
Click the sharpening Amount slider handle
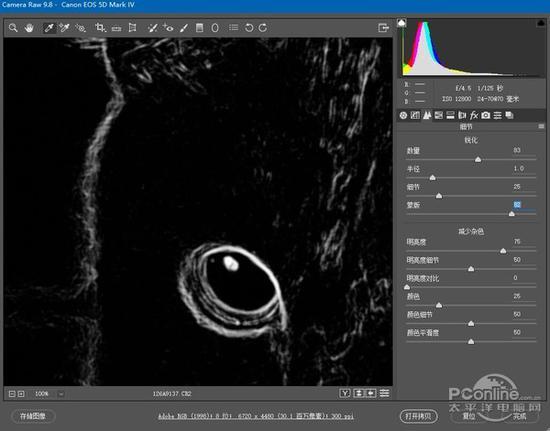[x=478, y=160]
